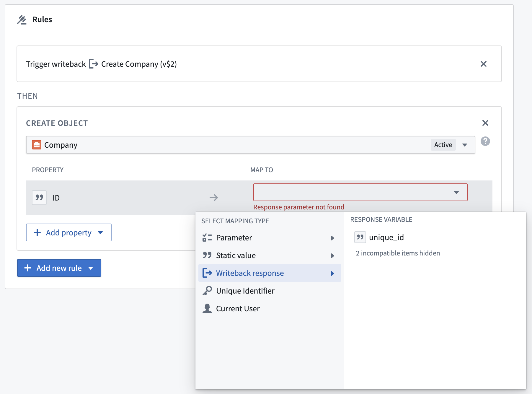
Task: Click the writeback arrow icon before Create Company
Action: tap(93, 64)
